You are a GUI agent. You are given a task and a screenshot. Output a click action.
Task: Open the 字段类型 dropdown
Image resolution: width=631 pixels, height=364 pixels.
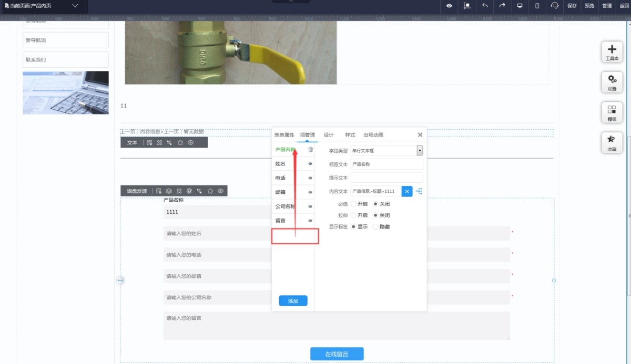tap(420, 151)
